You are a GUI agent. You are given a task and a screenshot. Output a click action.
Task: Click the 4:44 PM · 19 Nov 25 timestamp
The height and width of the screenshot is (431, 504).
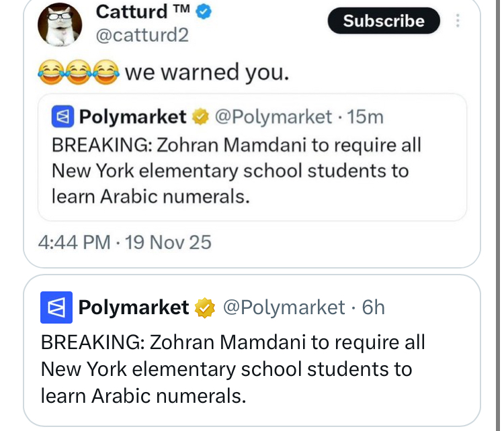pyautogui.click(x=125, y=242)
